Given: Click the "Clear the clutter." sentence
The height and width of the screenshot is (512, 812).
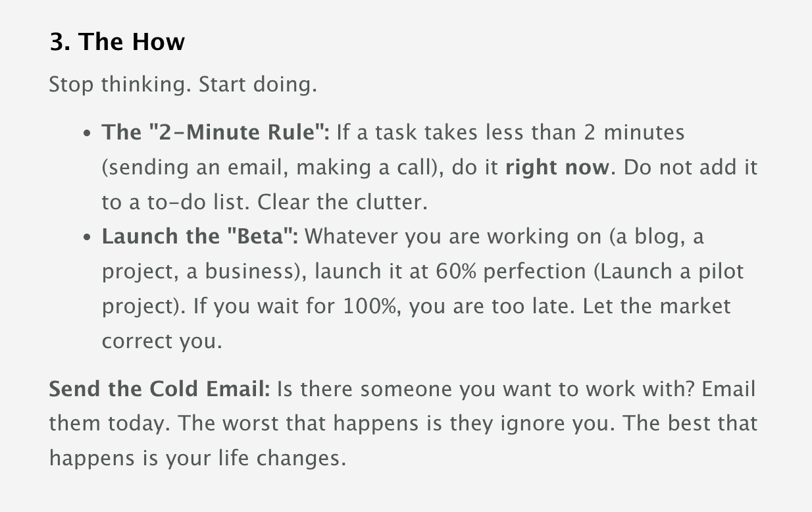Looking at the screenshot, I should (342, 202).
